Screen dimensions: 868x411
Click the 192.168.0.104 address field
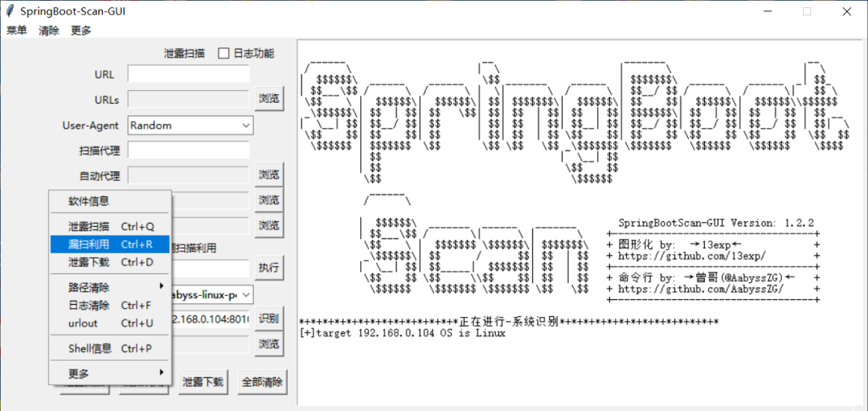[x=211, y=319]
